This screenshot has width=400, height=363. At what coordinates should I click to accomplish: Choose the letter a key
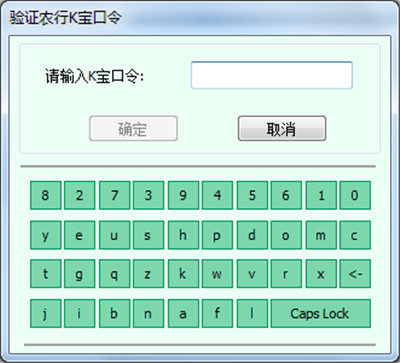183,313
